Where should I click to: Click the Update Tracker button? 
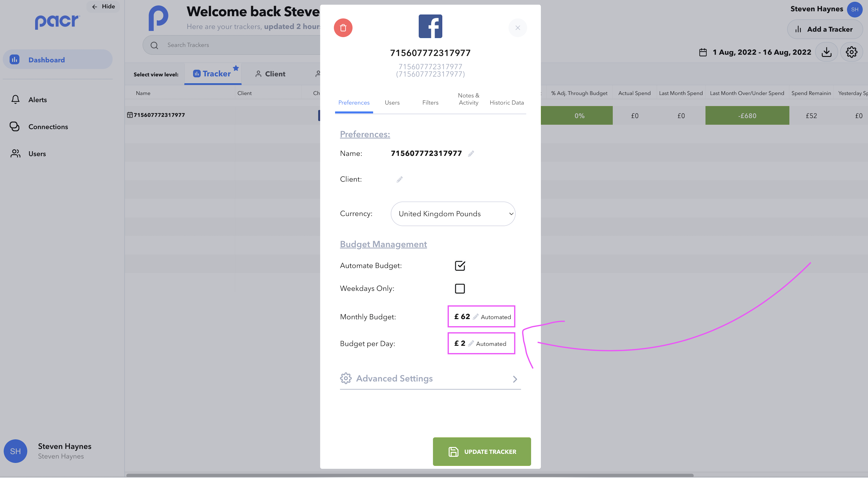point(481,451)
